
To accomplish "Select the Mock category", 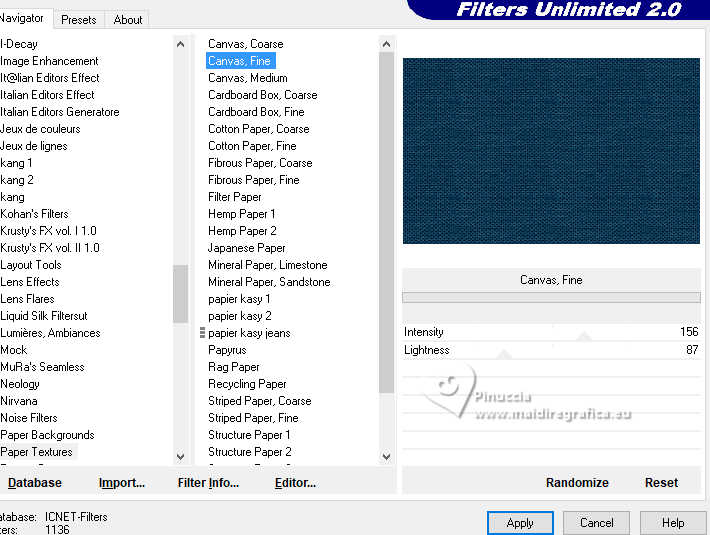I will click(x=14, y=350).
